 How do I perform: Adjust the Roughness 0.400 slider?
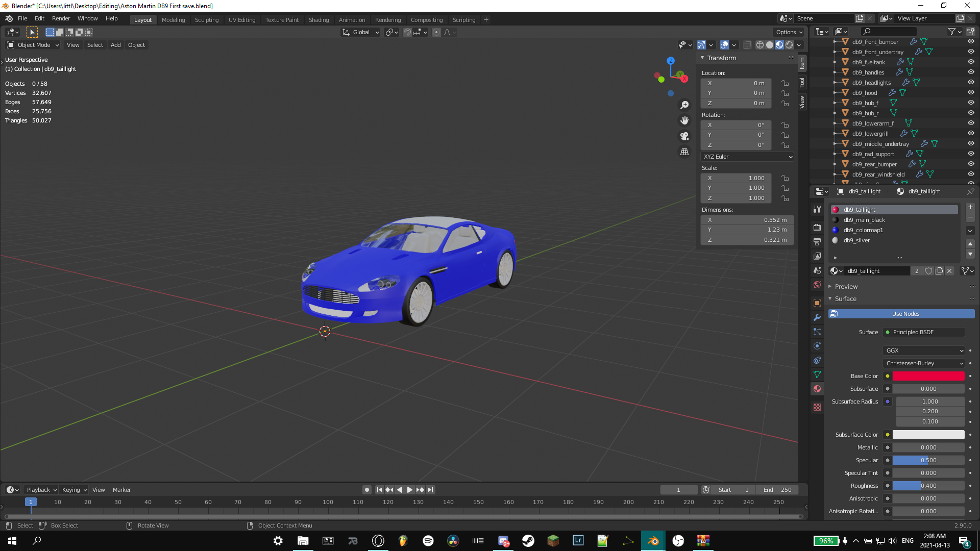(928, 486)
